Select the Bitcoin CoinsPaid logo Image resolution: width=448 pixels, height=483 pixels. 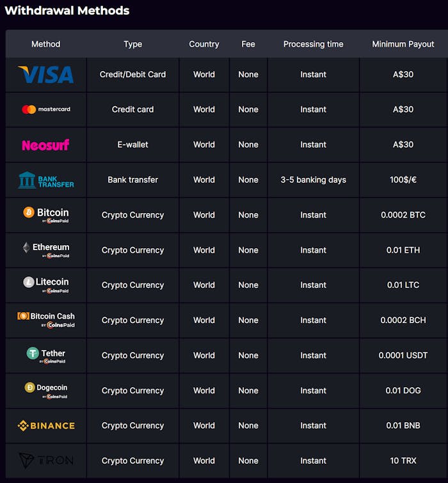[x=46, y=215]
